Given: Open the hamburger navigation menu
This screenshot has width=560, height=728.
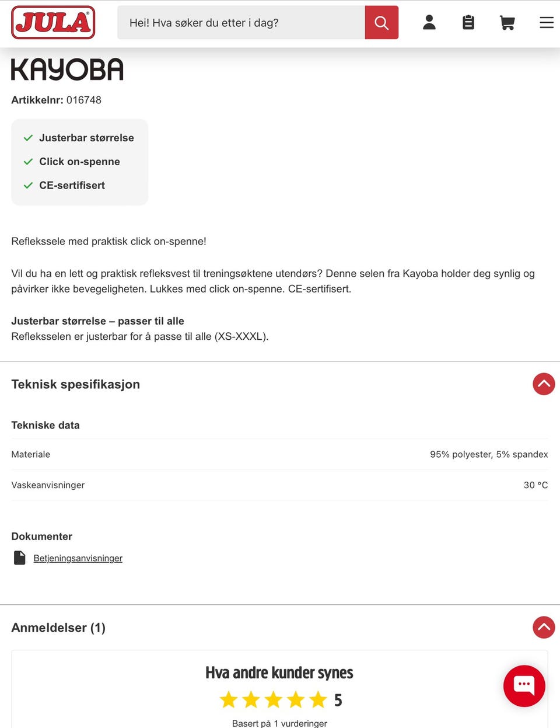Looking at the screenshot, I should (x=547, y=22).
